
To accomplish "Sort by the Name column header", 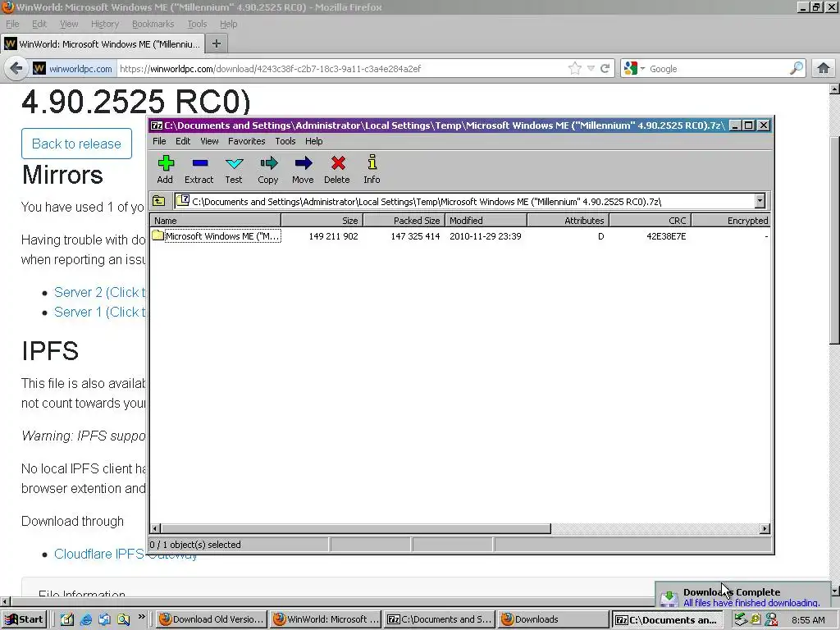I will click(216, 220).
